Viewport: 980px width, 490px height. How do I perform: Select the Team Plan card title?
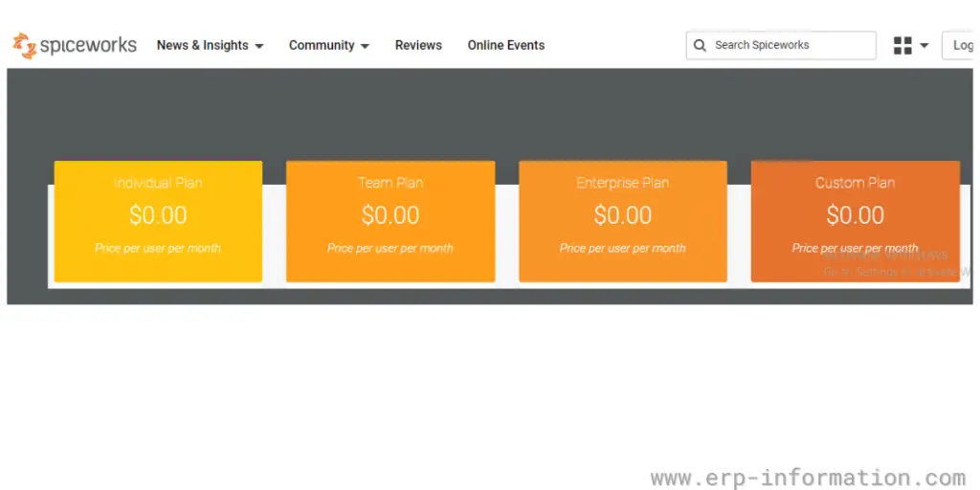point(390,183)
